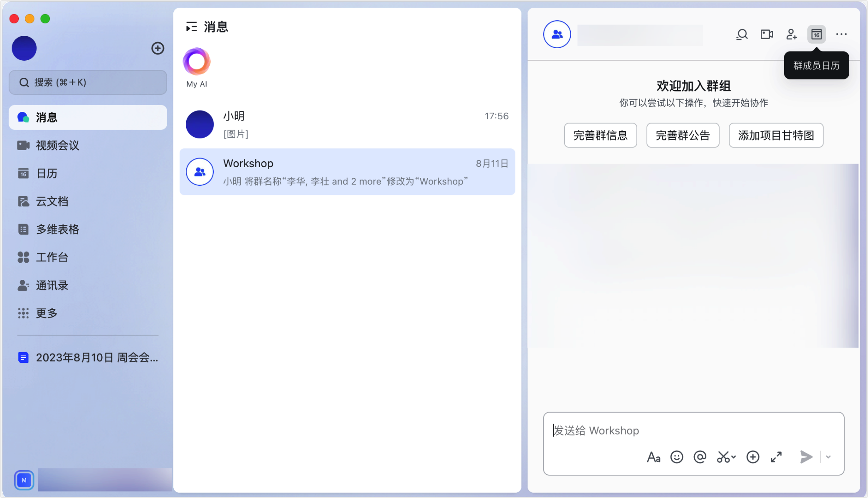This screenshot has width=868, height=498.
Task: Switch to 云文档 in the sidebar
Action: [x=52, y=202]
